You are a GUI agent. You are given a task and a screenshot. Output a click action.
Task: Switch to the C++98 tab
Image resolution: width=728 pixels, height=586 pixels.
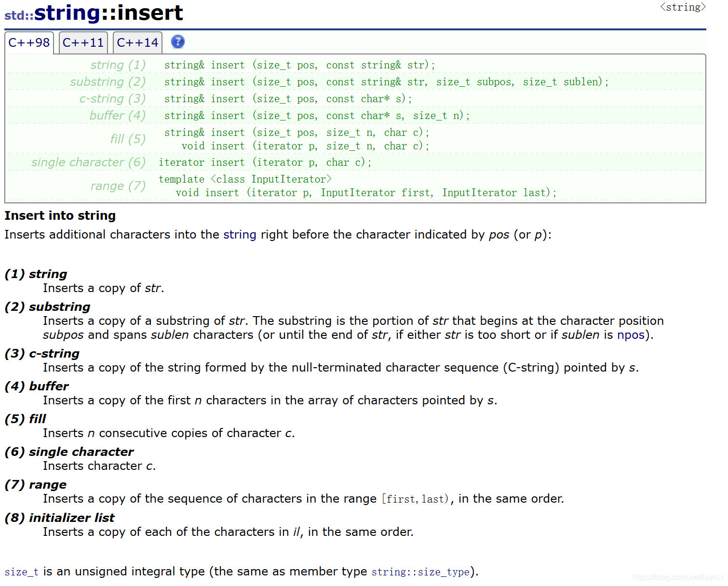pos(29,42)
